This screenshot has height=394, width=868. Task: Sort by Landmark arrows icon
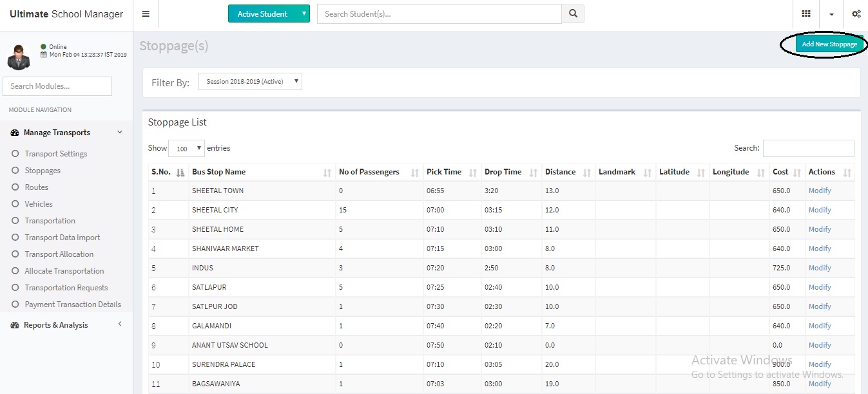point(648,173)
